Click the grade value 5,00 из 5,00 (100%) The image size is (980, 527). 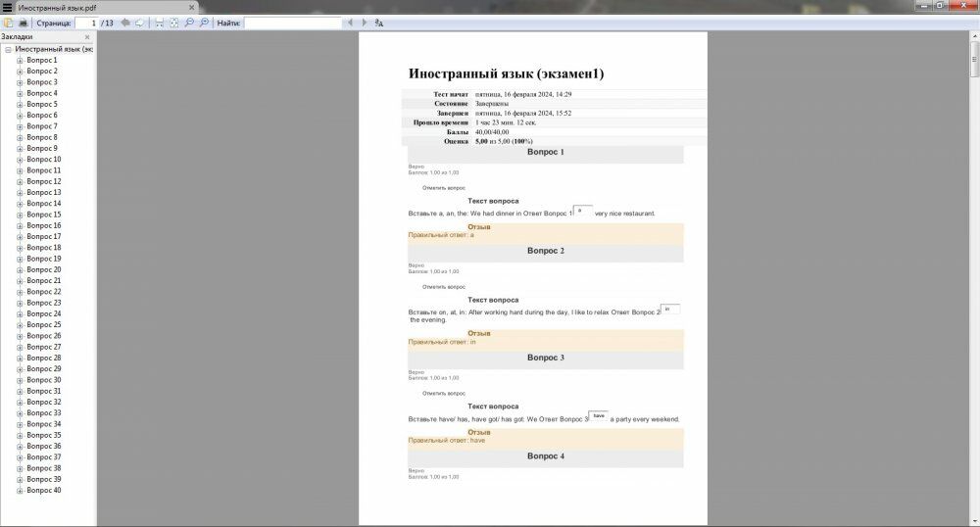coord(504,142)
